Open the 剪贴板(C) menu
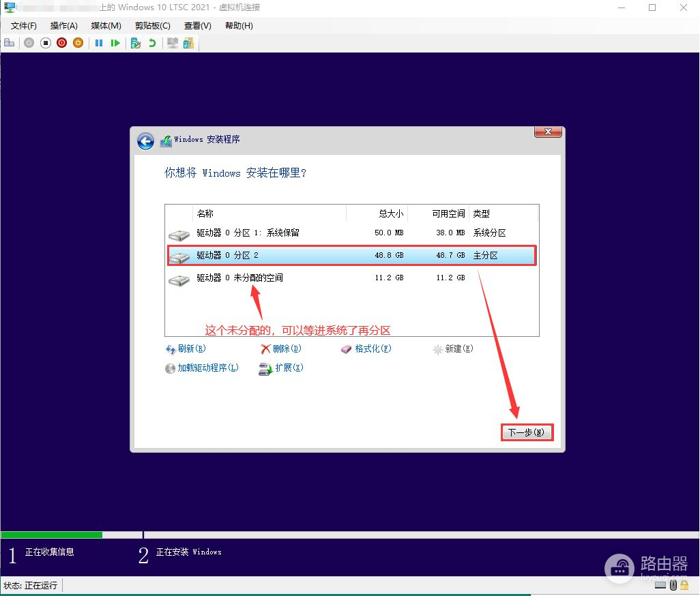 pyautogui.click(x=152, y=26)
